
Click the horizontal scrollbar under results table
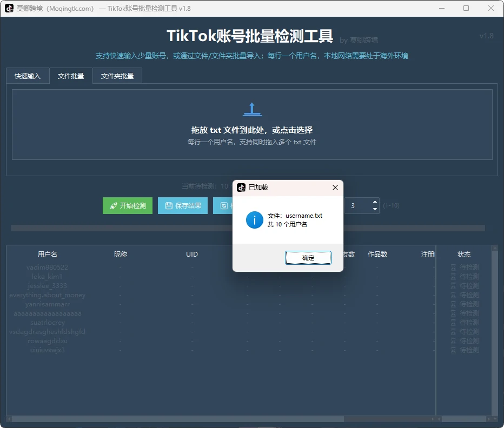(221, 419)
